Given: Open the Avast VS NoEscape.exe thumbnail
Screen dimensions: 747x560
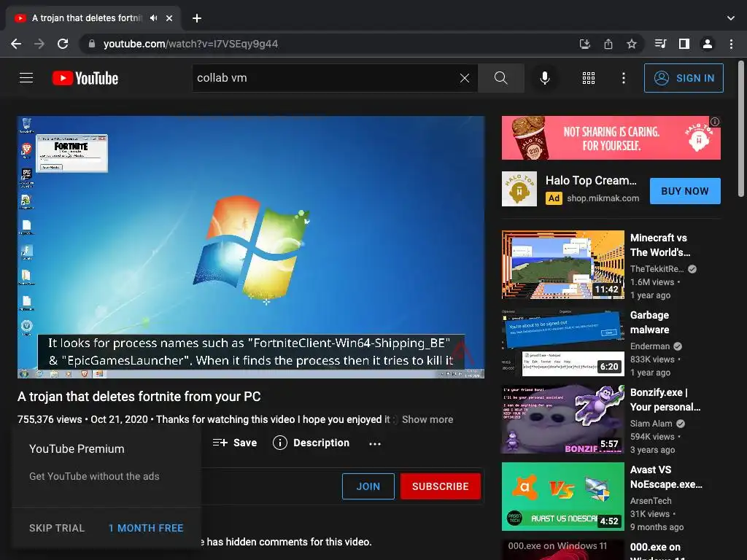Looking at the screenshot, I should coord(562,497).
